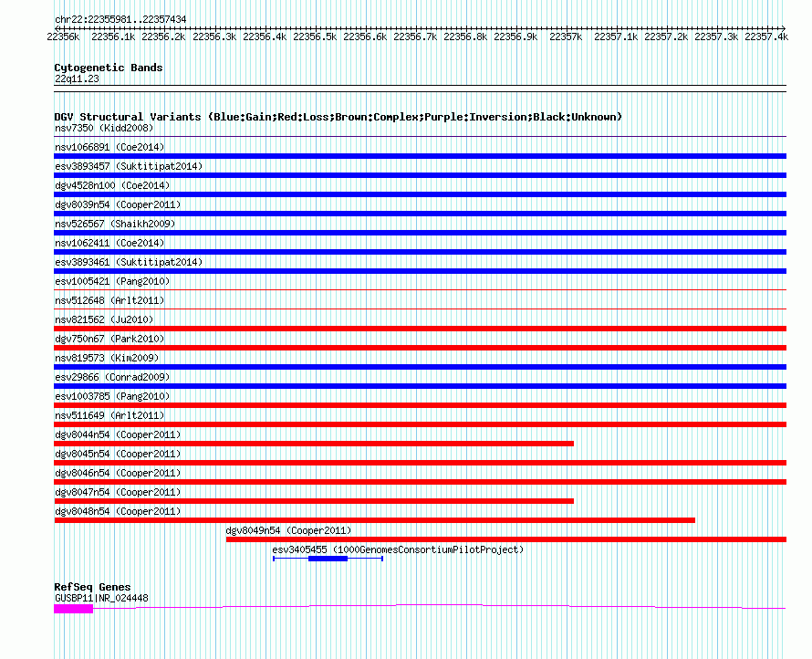The width and height of the screenshot is (812, 659).
Task: Click the esv3405455 (1000GenomesConsortiumPilotProject) label
Action: click(x=398, y=549)
